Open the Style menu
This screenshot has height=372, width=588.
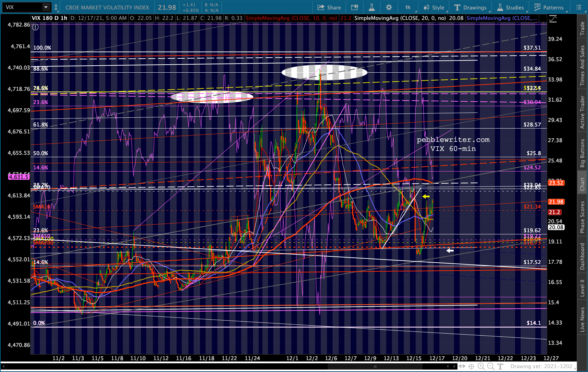point(434,7)
